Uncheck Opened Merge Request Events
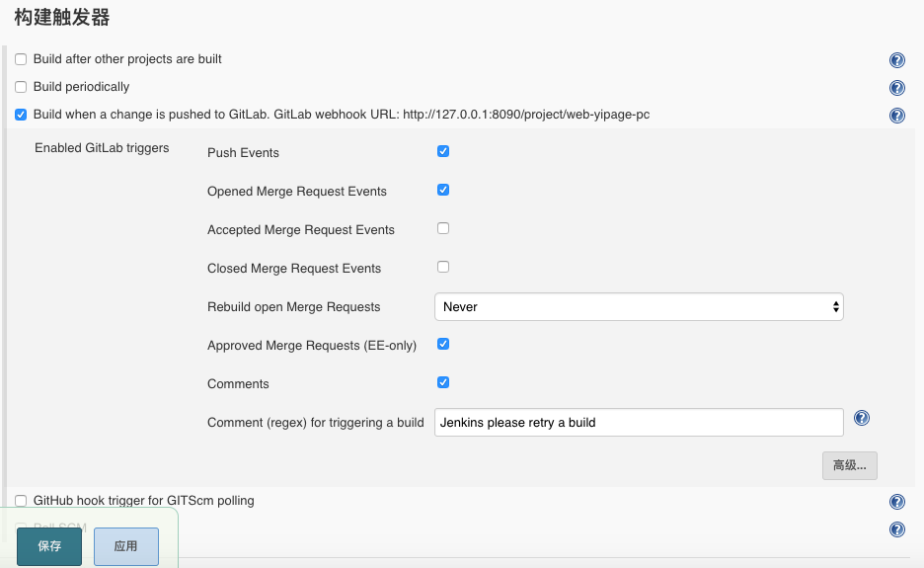The width and height of the screenshot is (924, 568). [443, 190]
